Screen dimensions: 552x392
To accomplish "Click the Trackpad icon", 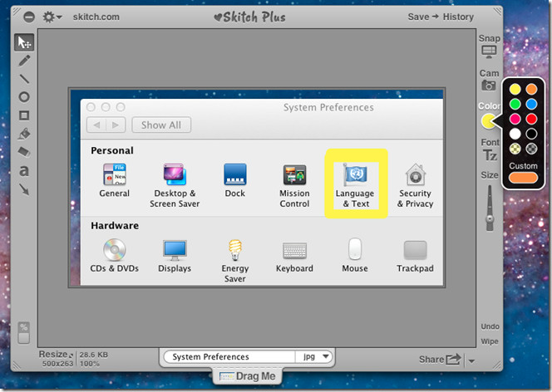I will (416, 250).
